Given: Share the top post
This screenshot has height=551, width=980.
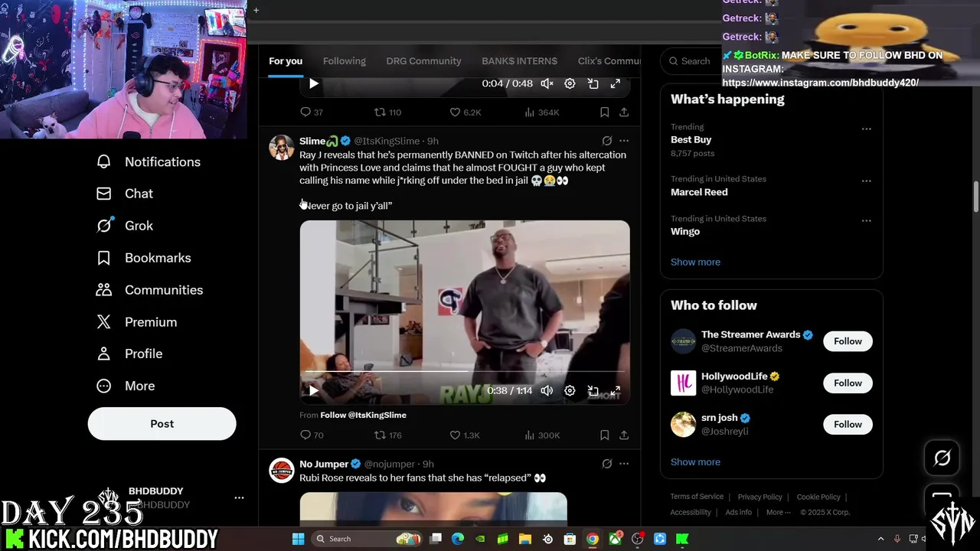Looking at the screenshot, I should 624,112.
